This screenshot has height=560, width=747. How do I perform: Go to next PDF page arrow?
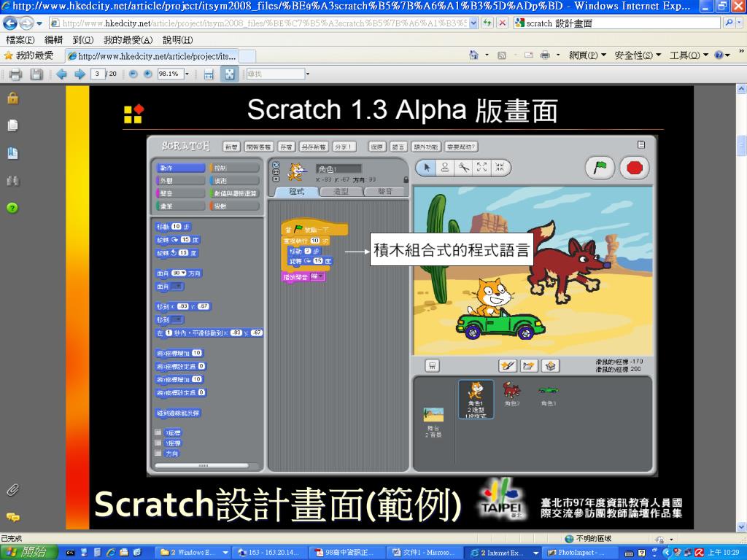[x=80, y=74]
